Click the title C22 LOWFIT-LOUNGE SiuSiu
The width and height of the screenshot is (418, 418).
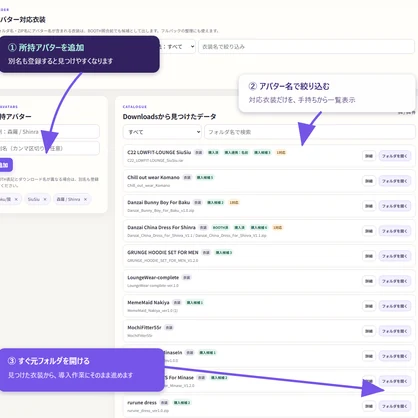[x=159, y=152]
